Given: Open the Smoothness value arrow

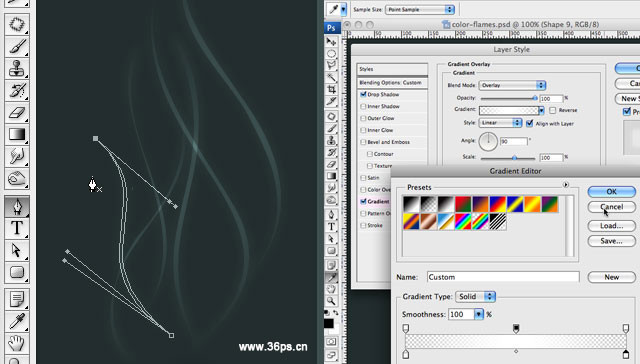Looking at the screenshot, I should [478, 314].
